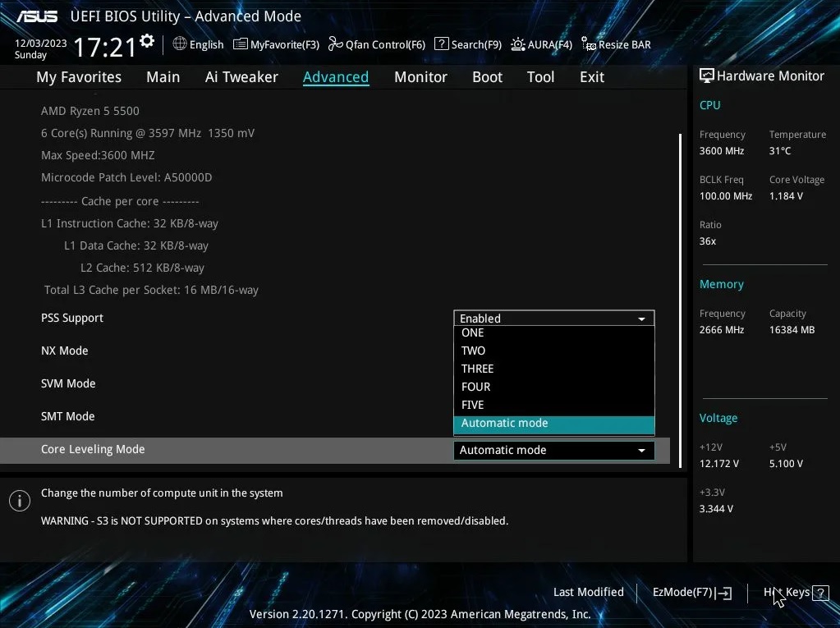This screenshot has height=628, width=840.
Task: Select the SMT Mode setting row
Action: (67, 416)
